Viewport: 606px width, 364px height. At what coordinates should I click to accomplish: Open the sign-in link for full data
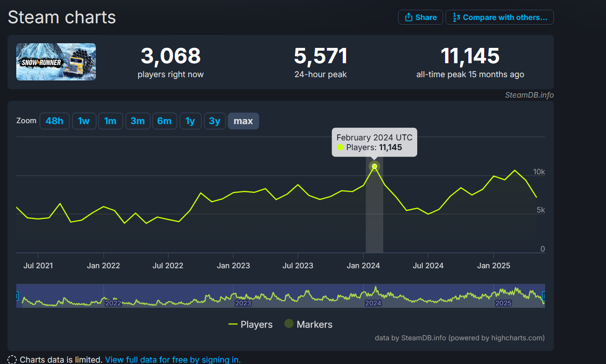[173, 359]
